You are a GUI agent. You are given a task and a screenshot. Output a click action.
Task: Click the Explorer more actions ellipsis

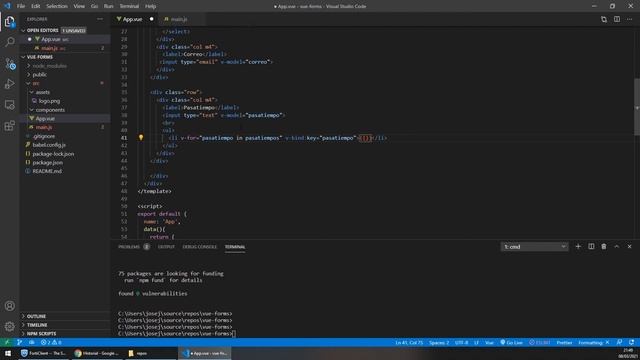(x=100, y=19)
